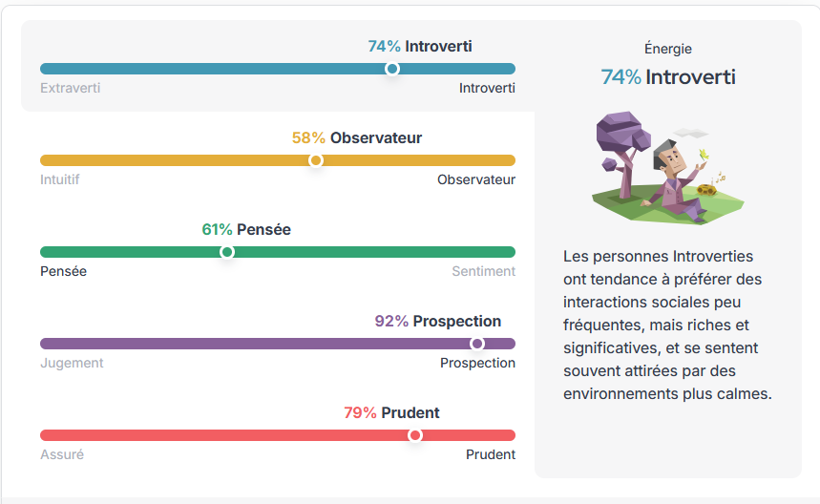820x504 pixels.
Task: Select the yellow Observateur trait bar
Action: [172, 160]
